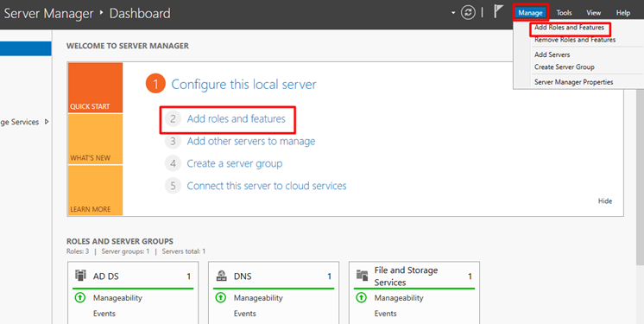Open the Tools menu

[564, 13]
